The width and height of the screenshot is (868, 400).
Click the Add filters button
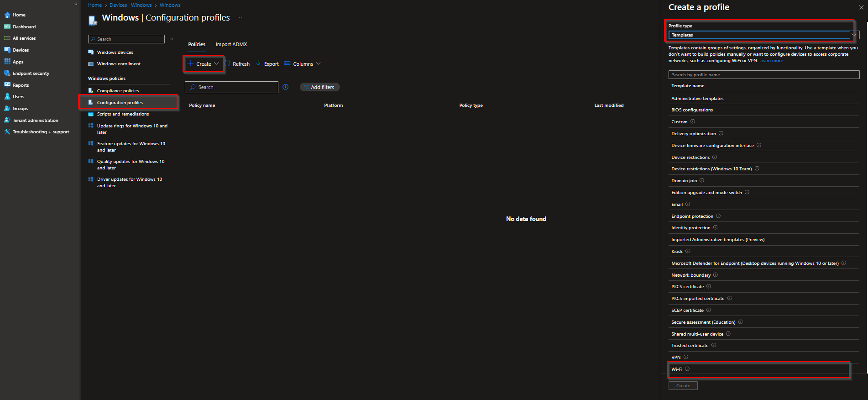pyautogui.click(x=320, y=87)
